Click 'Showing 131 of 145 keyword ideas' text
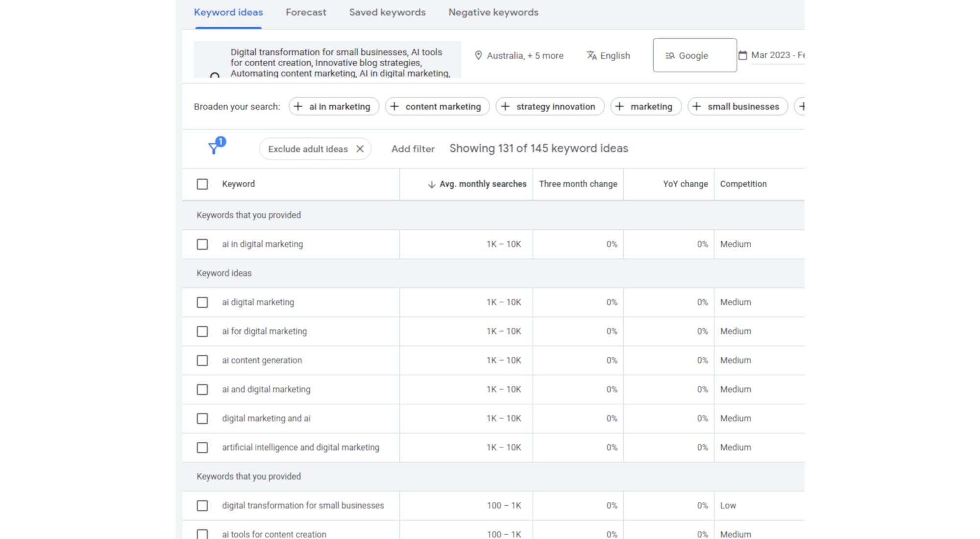Image resolution: width=980 pixels, height=539 pixels. [x=539, y=148]
